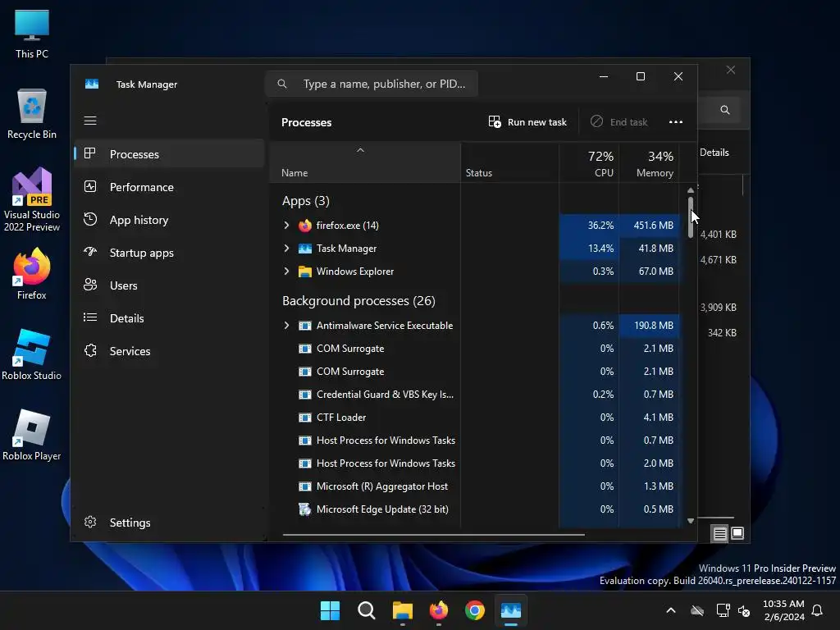The height and width of the screenshot is (630, 840).
Task: Click the vertical scrollbar thumb
Action: click(691, 217)
